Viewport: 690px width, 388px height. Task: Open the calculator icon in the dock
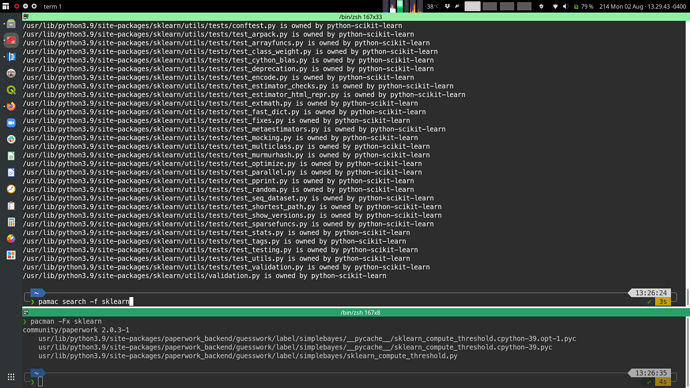(11, 222)
